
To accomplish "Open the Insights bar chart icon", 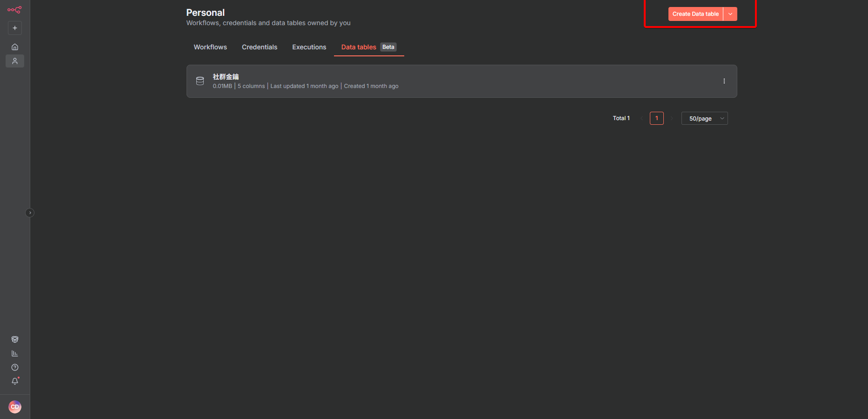I will 15,353.
